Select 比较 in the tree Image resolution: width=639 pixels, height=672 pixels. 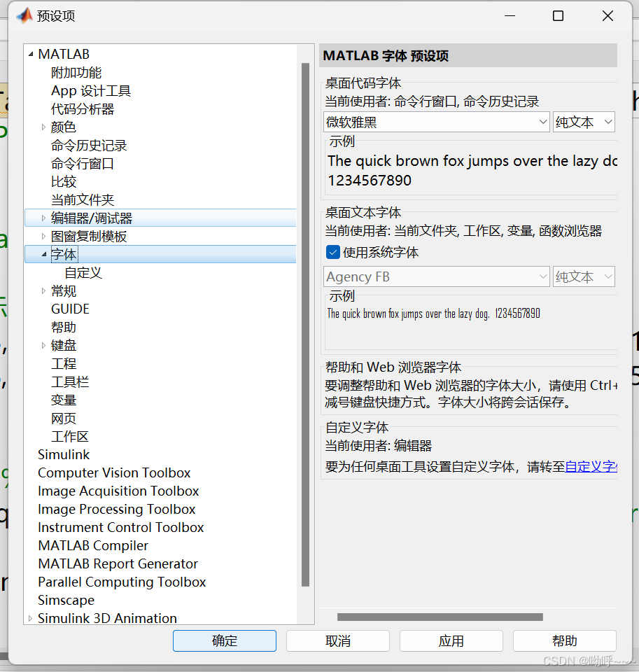point(64,182)
